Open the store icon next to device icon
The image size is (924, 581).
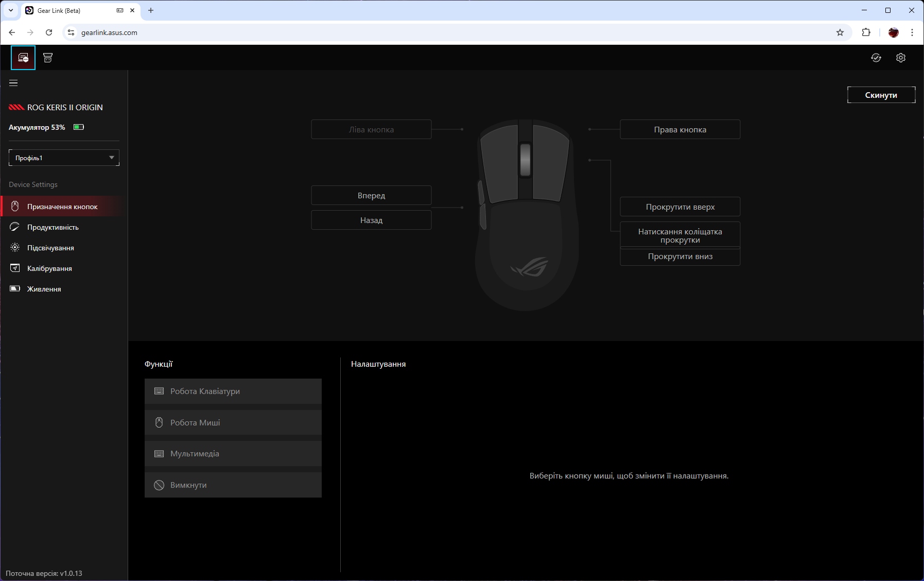pos(48,58)
